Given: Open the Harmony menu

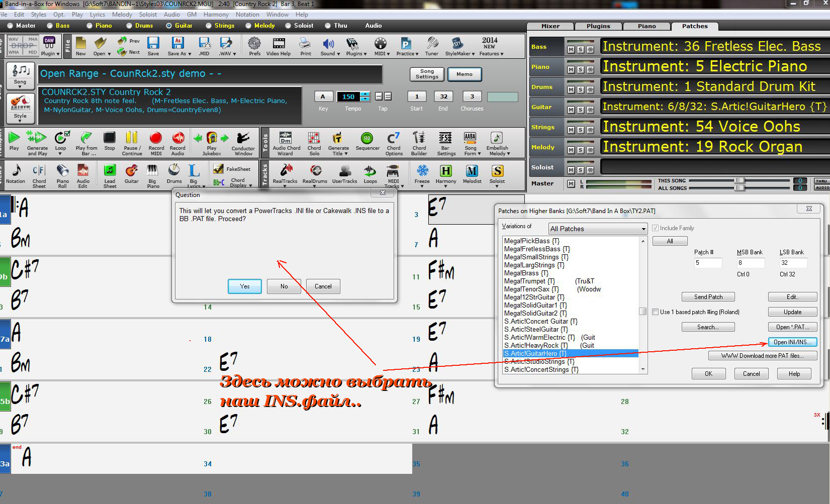Looking at the screenshot, I should coord(216,15).
